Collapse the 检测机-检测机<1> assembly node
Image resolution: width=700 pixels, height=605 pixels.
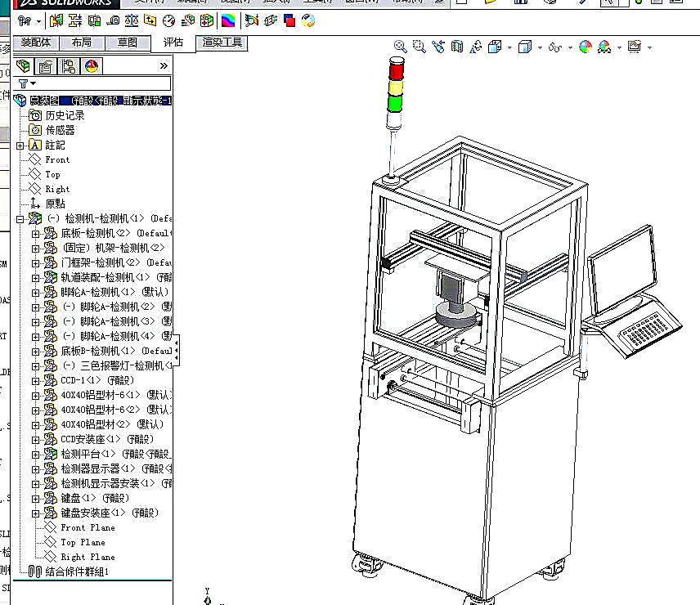[20, 219]
